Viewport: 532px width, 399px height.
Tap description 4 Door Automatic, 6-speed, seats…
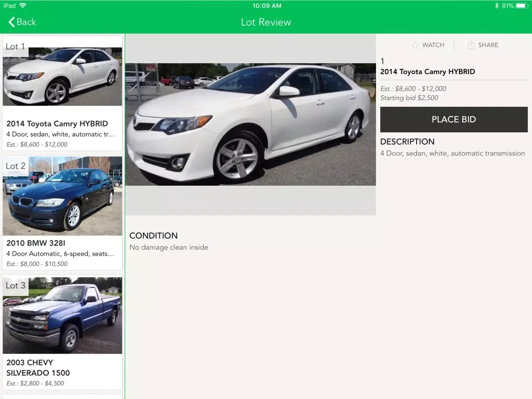(x=60, y=254)
